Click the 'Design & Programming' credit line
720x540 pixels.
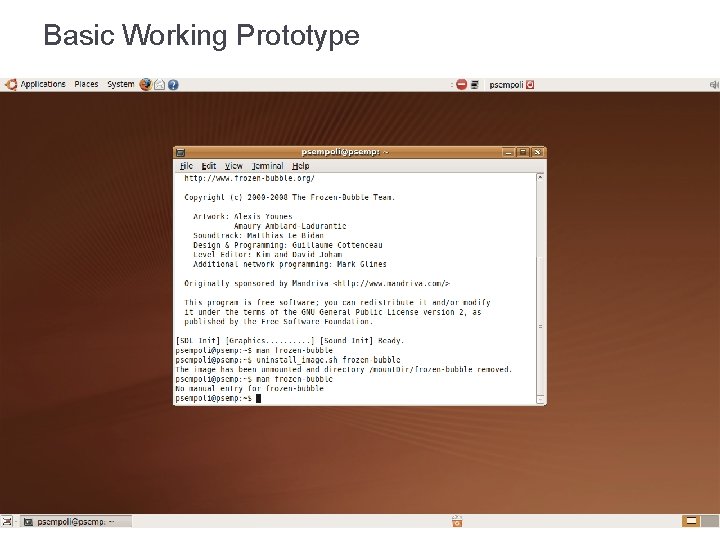(x=287, y=245)
